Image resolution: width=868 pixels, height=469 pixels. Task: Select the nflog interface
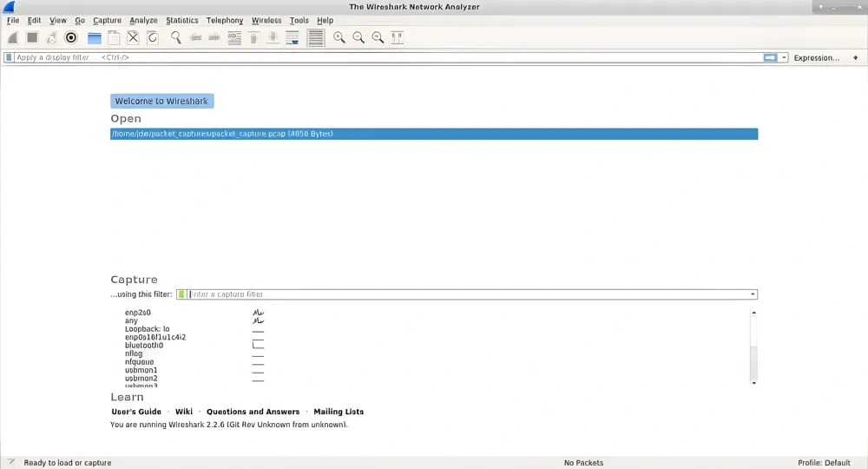(134, 353)
